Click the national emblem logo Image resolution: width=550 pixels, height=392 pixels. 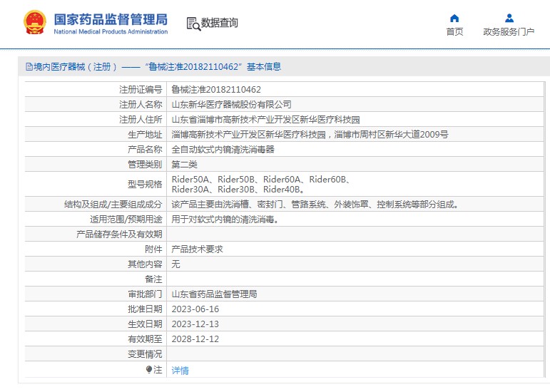[x=35, y=22]
